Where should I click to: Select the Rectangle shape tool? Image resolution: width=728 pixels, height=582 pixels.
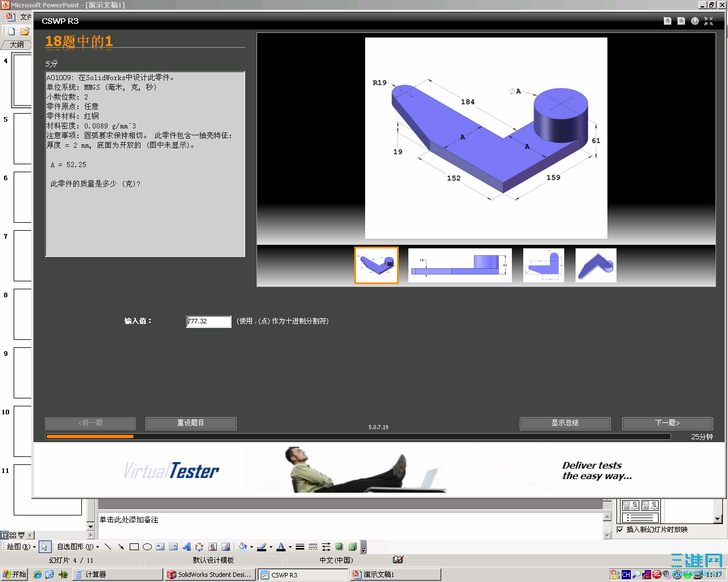point(134,547)
